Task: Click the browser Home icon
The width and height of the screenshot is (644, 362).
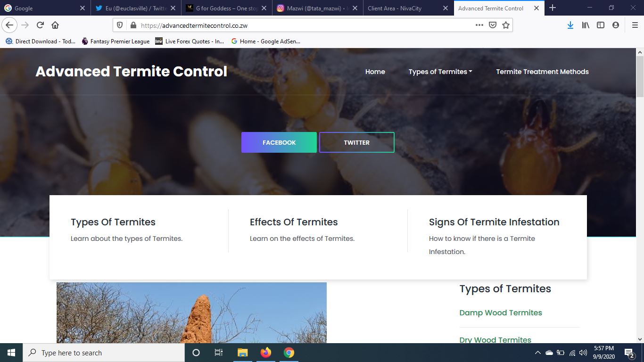Action: (x=55, y=25)
